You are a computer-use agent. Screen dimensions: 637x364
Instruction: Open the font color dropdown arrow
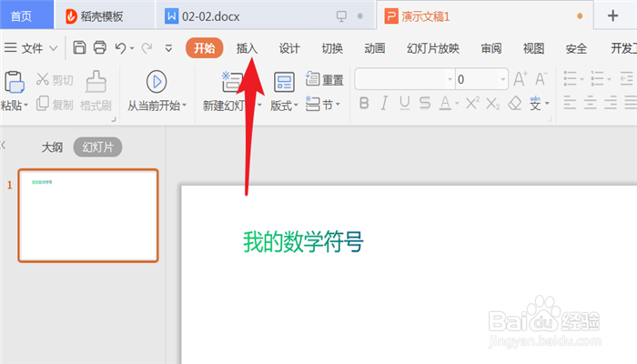point(457,104)
